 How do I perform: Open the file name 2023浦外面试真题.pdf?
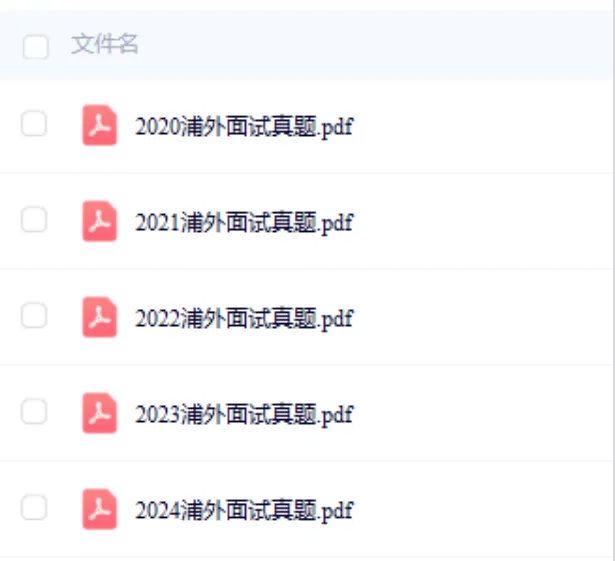[x=244, y=414]
